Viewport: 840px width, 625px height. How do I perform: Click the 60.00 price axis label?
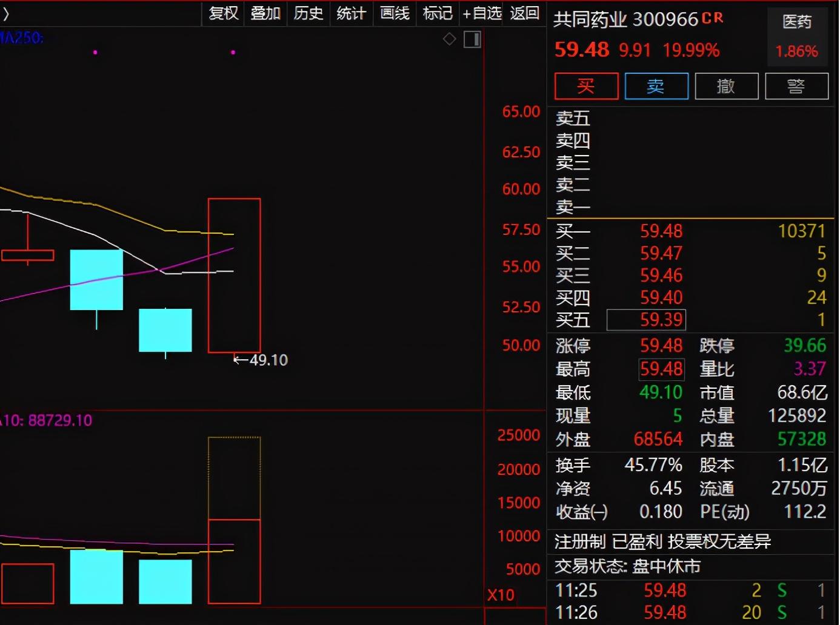click(521, 189)
